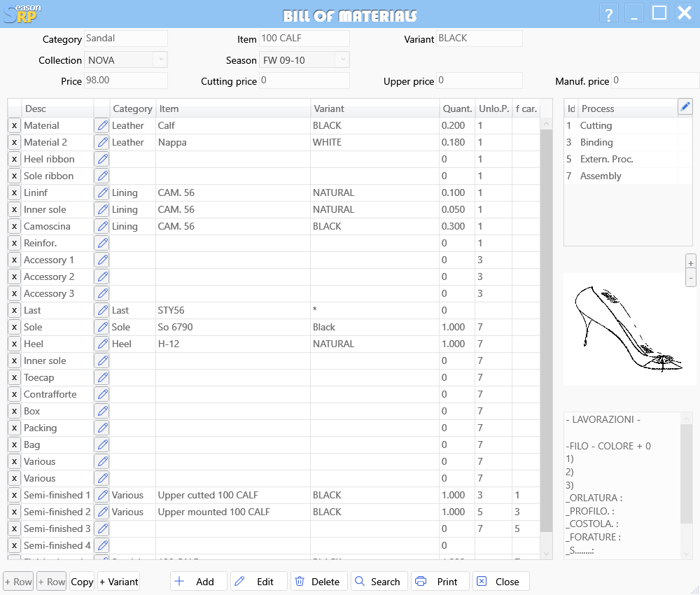Viewport: 700px width, 595px height.
Task: Click the minus zoom button above the shoe image
Action: [691, 279]
